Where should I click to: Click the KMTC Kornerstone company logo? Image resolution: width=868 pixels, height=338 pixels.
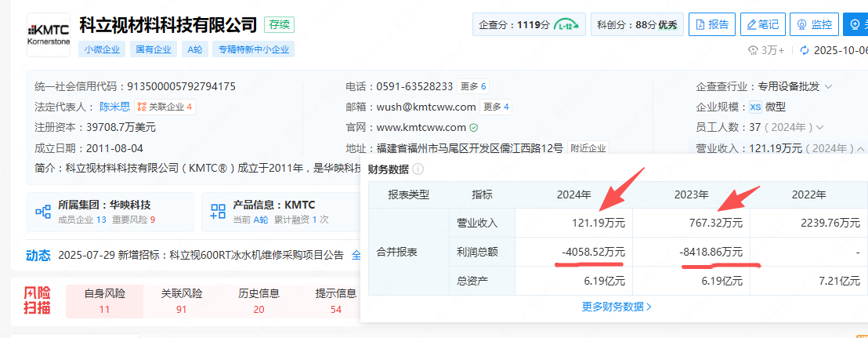tap(49, 35)
